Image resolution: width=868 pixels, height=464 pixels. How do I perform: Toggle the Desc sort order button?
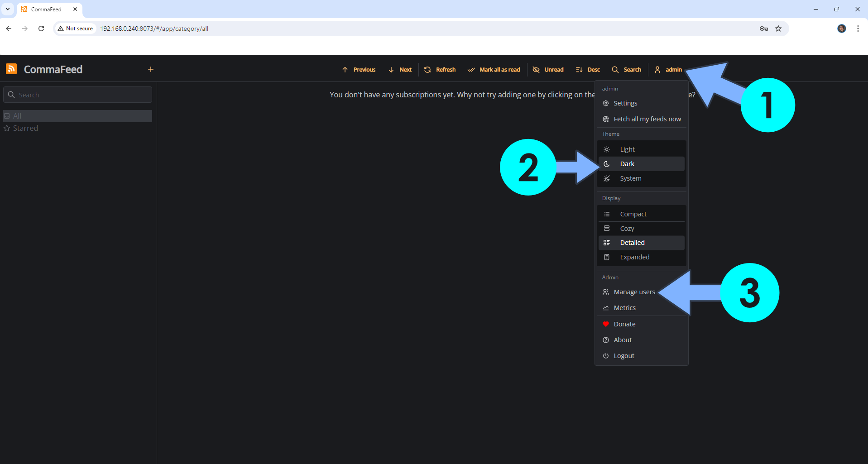(x=588, y=70)
